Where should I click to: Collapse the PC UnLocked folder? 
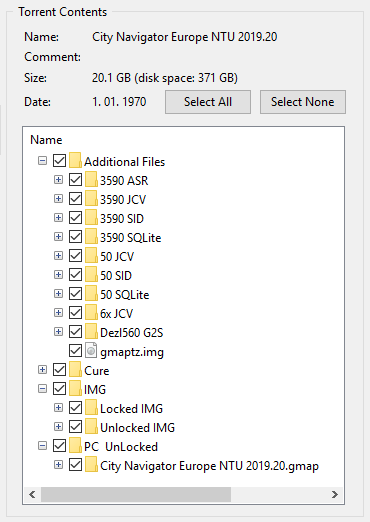pyautogui.click(x=42, y=446)
